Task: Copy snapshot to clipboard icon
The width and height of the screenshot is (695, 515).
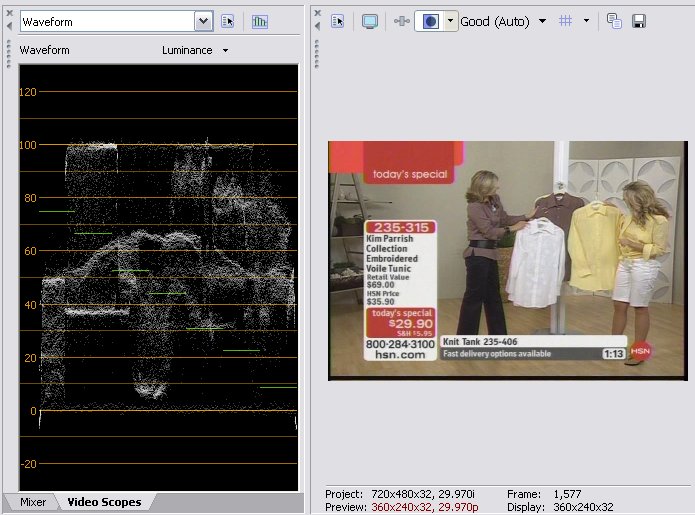Action: coord(614,21)
